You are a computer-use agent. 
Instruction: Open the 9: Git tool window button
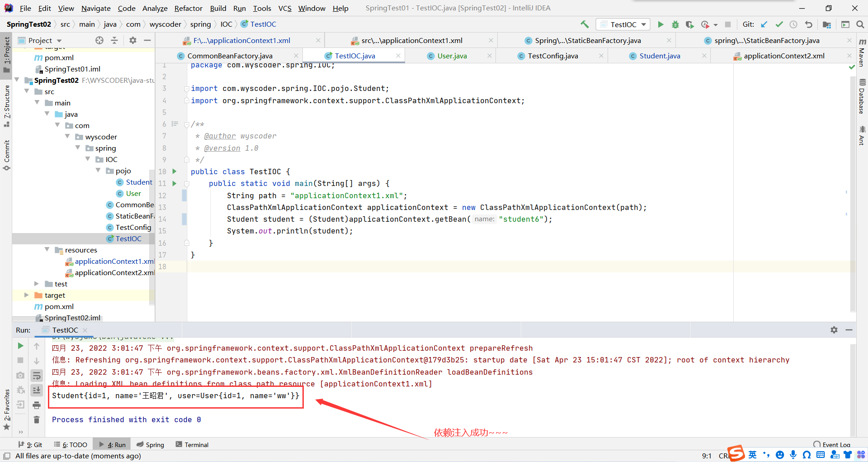pos(30,444)
